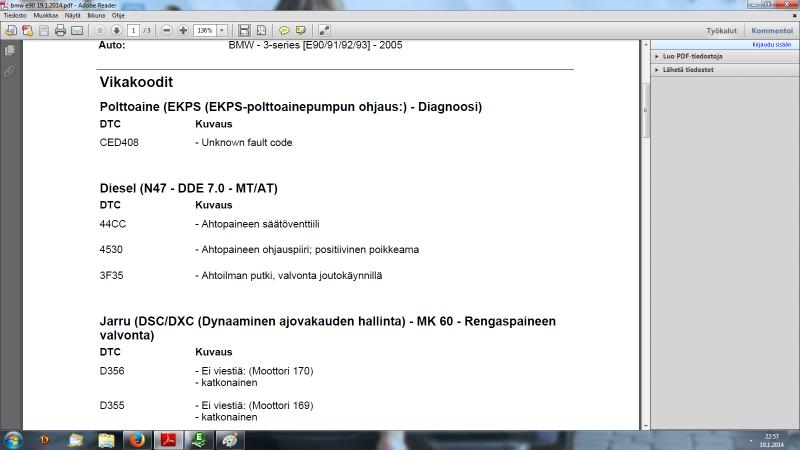Click the Kirjaudu sisään link

(x=771, y=44)
